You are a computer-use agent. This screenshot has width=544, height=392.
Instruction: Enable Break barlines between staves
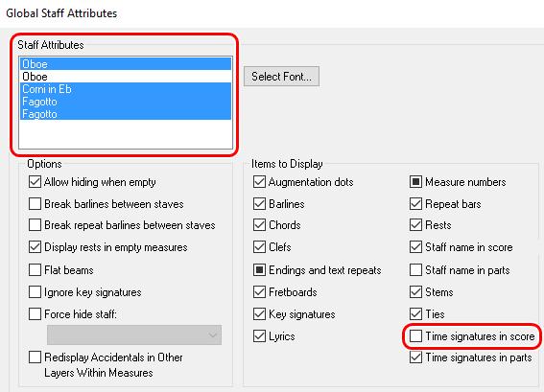(x=35, y=204)
